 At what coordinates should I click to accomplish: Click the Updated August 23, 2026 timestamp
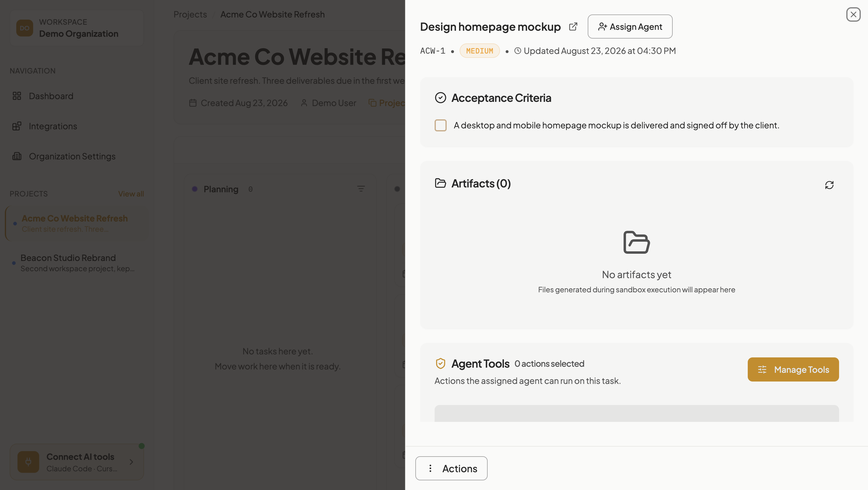pyautogui.click(x=600, y=51)
